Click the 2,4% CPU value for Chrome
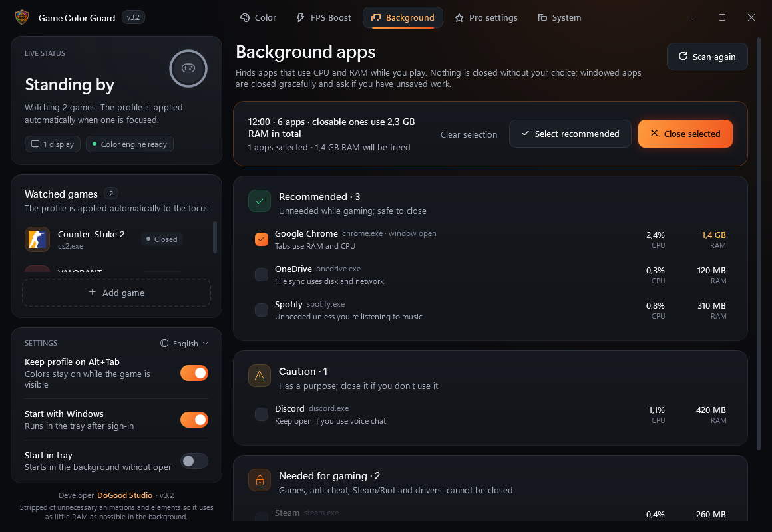Screen dimensions: 772x532 click(x=656, y=235)
